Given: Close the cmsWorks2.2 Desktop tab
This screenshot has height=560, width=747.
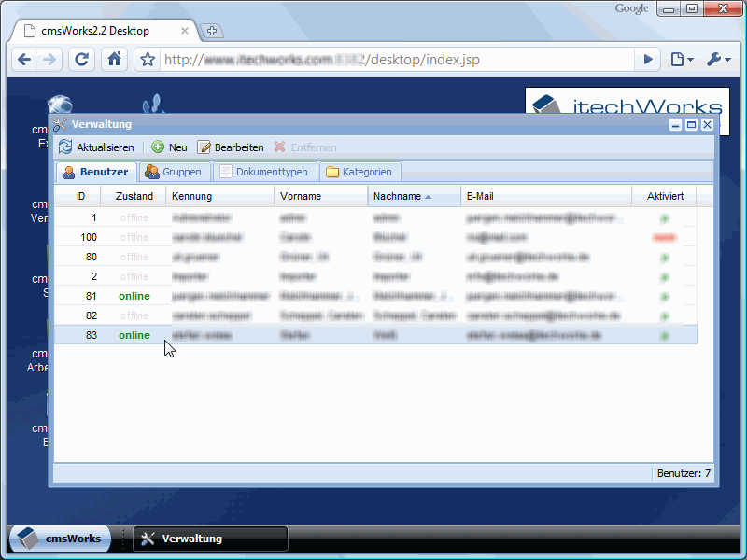Looking at the screenshot, I should [185, 31].
